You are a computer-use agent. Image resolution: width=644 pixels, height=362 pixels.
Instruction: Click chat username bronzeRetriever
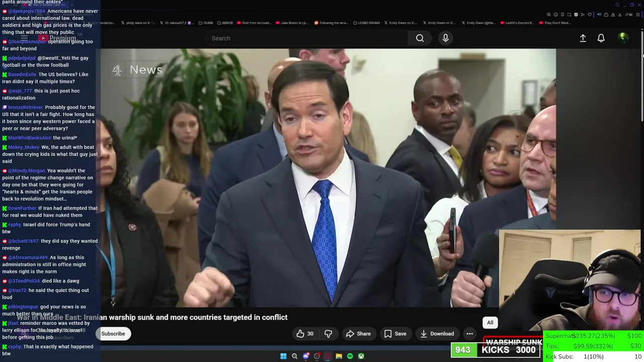pos(26,107)
